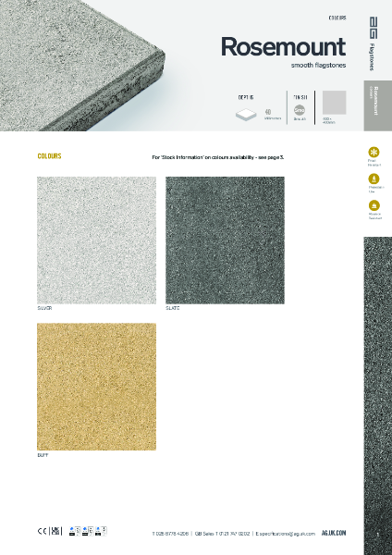Select the grey square size sample
Viewport: 392px width, 555px height.
click(x=334, y=103)
